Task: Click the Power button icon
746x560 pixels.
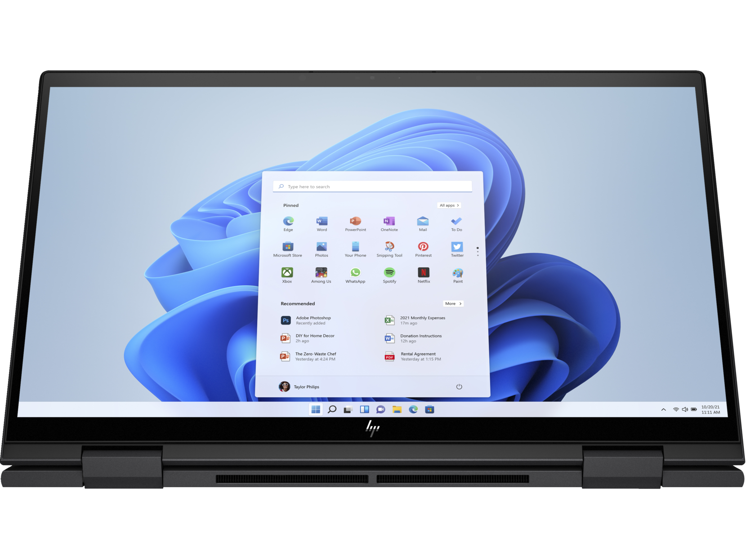Action: point(459,387)
